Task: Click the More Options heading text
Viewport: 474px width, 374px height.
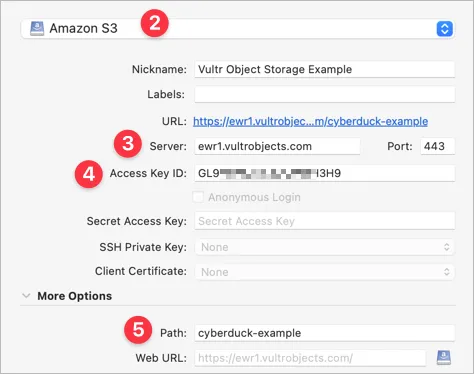Action: 74,296
